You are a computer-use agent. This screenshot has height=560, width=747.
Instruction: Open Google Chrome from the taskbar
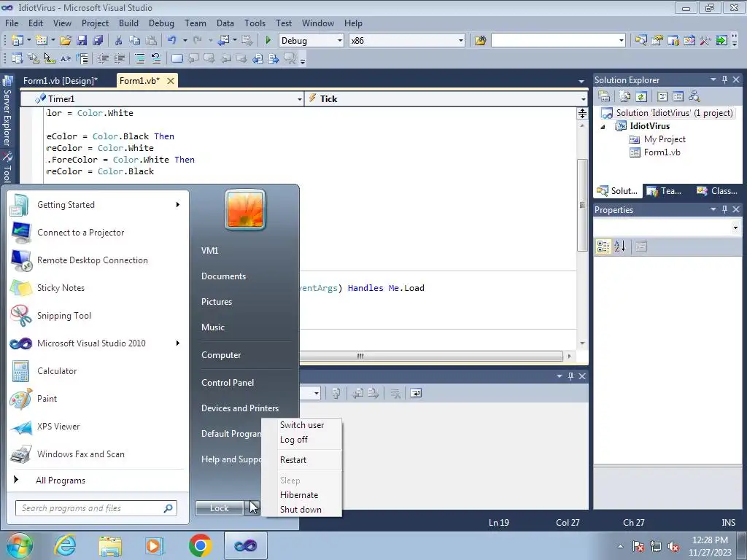(200, 545)
